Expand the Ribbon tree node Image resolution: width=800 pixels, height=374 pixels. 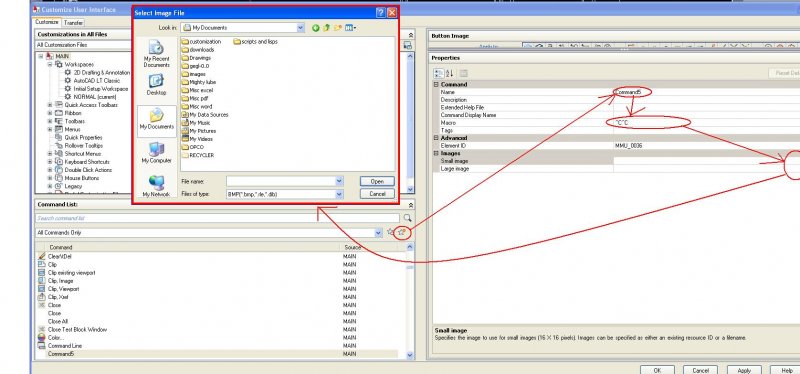pos(50,113)
